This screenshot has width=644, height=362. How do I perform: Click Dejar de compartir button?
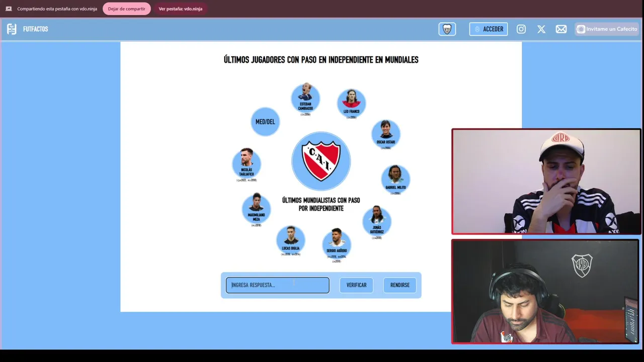click(x=126, y=9)
